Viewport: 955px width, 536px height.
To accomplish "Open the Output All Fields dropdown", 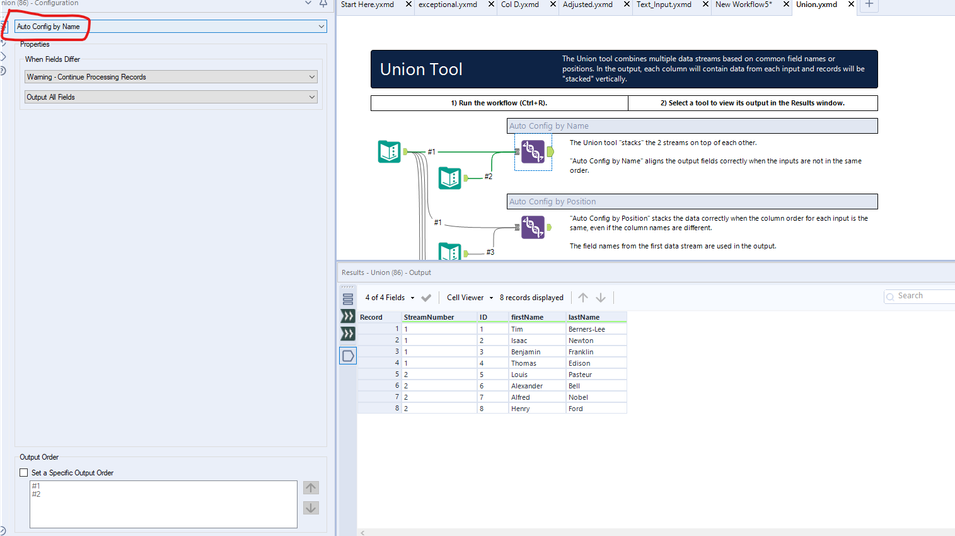I will (171, 97).
